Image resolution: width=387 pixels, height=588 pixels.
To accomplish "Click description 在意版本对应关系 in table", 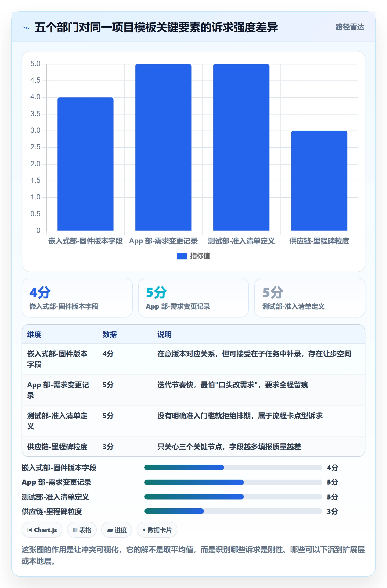I will 254,354.
